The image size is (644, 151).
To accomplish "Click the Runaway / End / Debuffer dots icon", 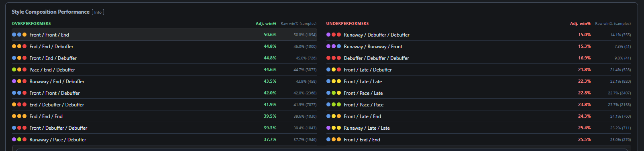I will 19,82.
